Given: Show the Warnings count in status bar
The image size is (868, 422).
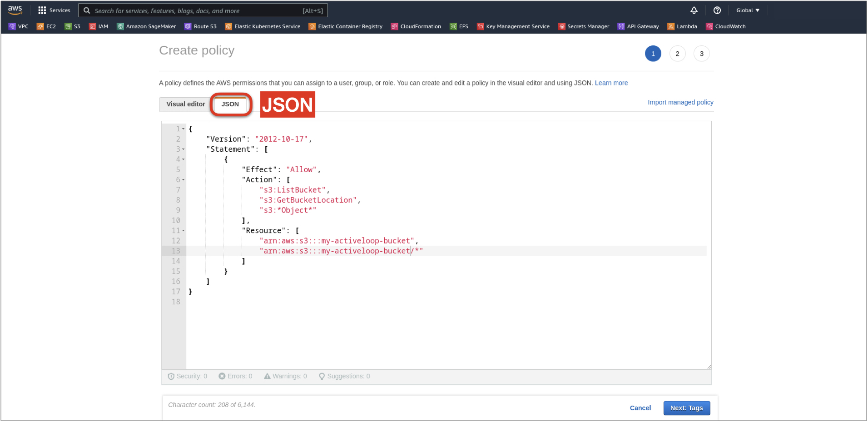Looking at the screenshot, I should click(x=286, y=377).
